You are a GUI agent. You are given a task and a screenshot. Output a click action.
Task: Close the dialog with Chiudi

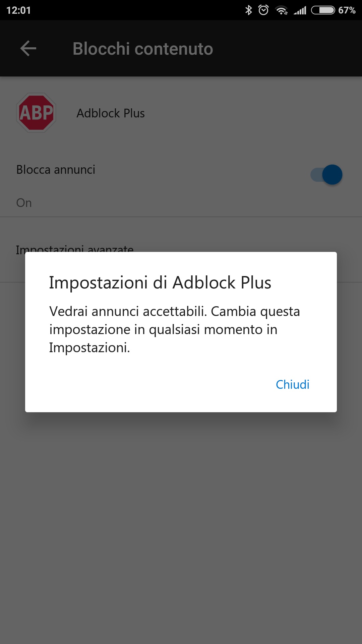[x=292, y=384]
